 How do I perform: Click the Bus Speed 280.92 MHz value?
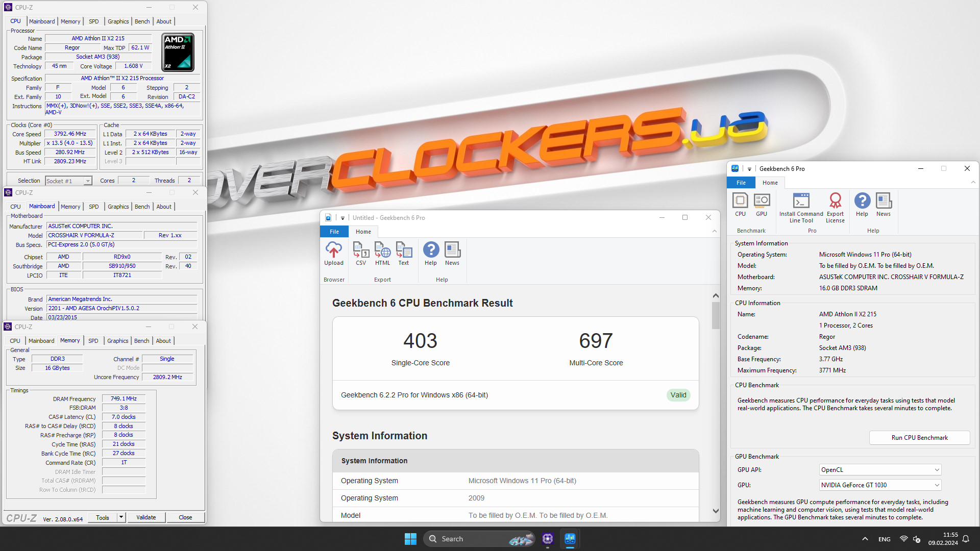70,152
